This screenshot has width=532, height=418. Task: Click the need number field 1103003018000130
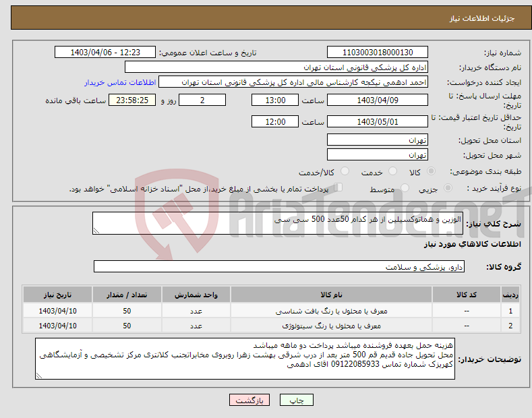click(x=378, y=53)
